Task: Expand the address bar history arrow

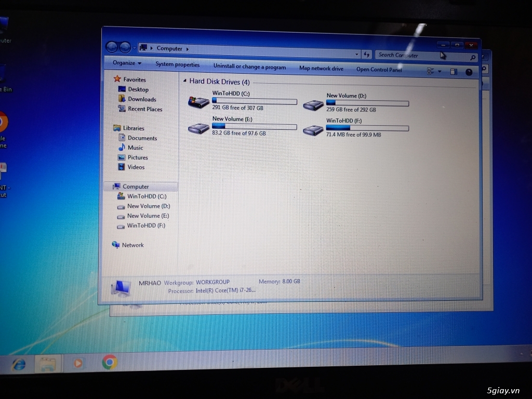Action: (357, 54)
